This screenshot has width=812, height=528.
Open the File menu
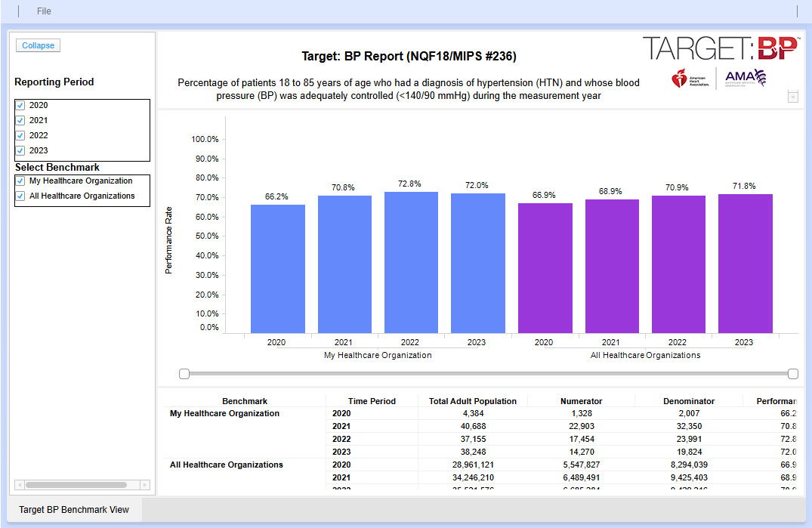tap(43, 11)
